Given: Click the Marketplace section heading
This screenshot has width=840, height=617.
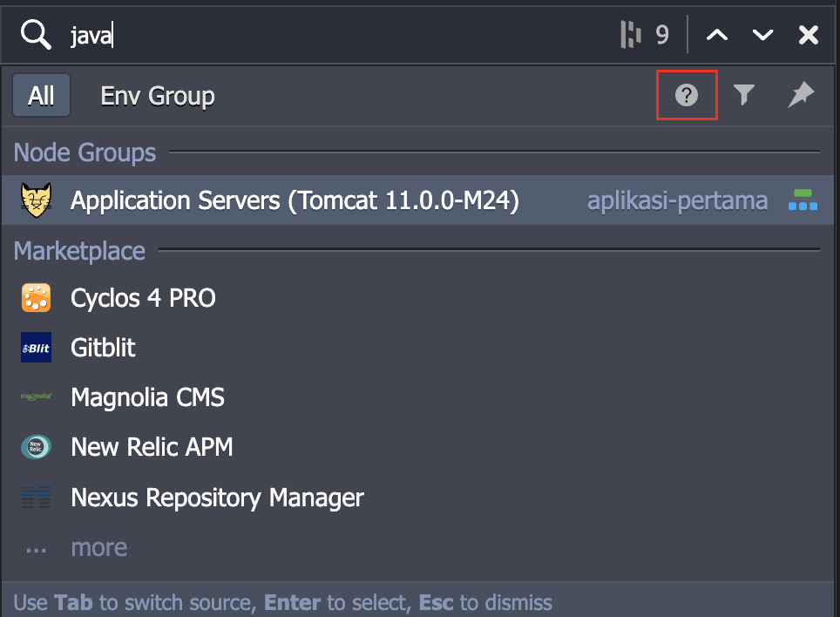Looking at the screenshot, I should coord(79,251).
